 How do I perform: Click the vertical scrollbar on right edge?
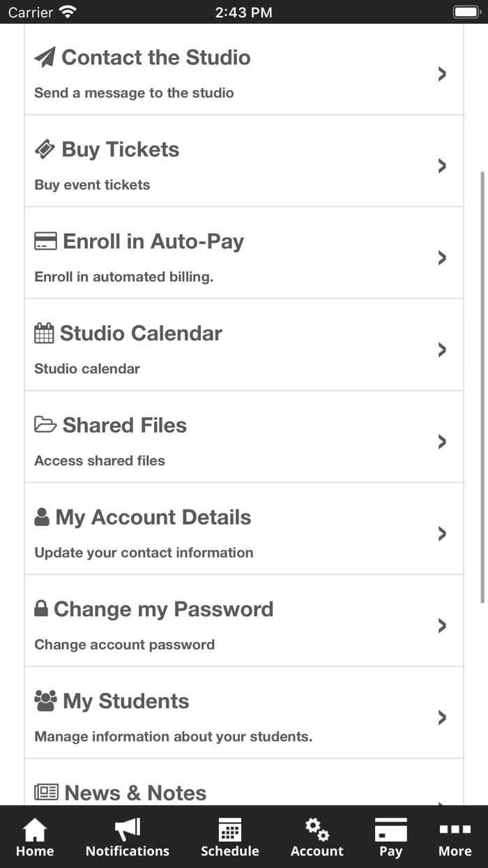pyautogui.click(x=483, y=384)
